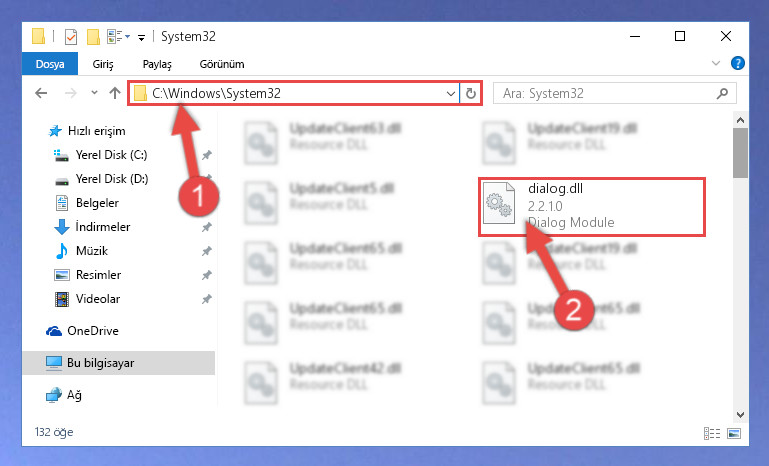
Task: Select the Paylaş ribbon tab
Action: [157, 64]
